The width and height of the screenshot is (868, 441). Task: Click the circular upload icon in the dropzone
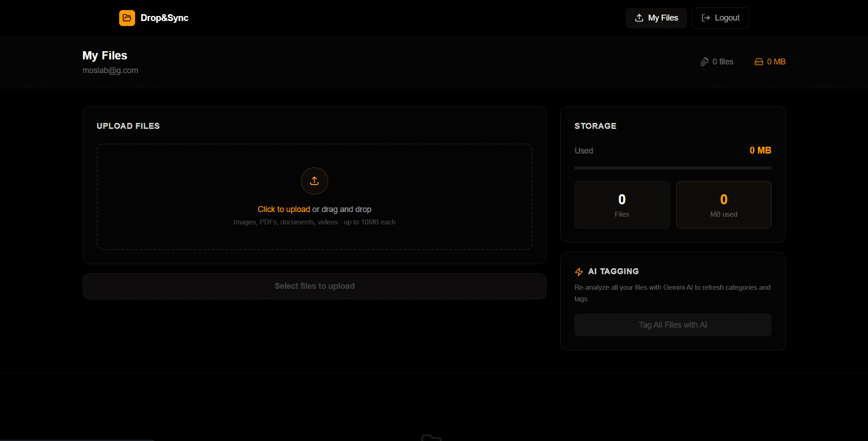click(x=314, y=181)
